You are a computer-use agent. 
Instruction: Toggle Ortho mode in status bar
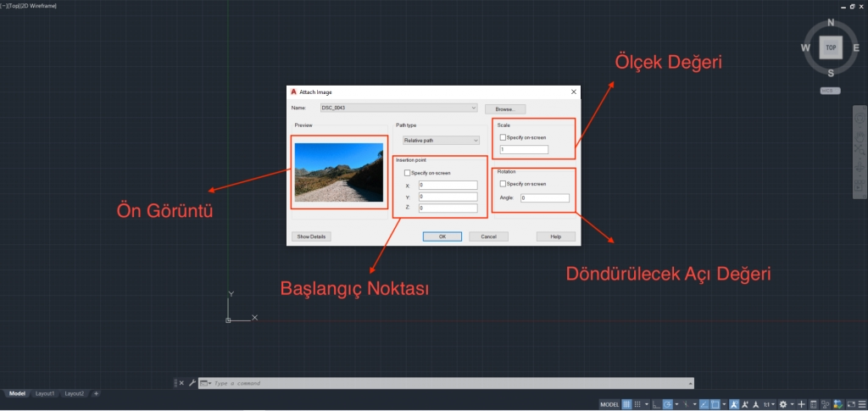click(x=657, y=404)
